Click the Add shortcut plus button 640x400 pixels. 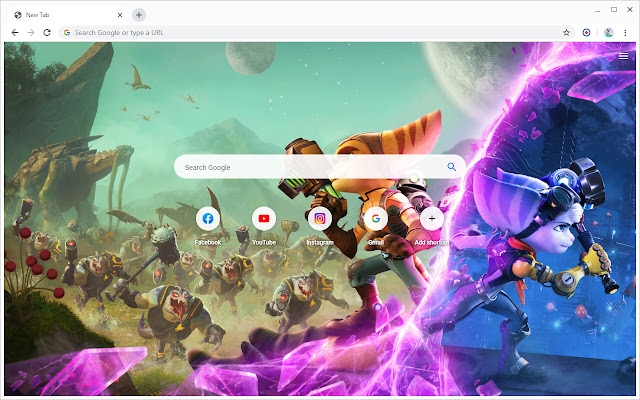point(431,219)
